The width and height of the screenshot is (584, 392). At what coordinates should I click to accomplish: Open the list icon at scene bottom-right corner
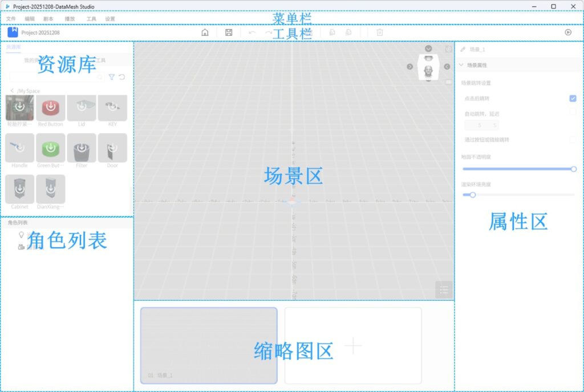(x=444, y=289)
